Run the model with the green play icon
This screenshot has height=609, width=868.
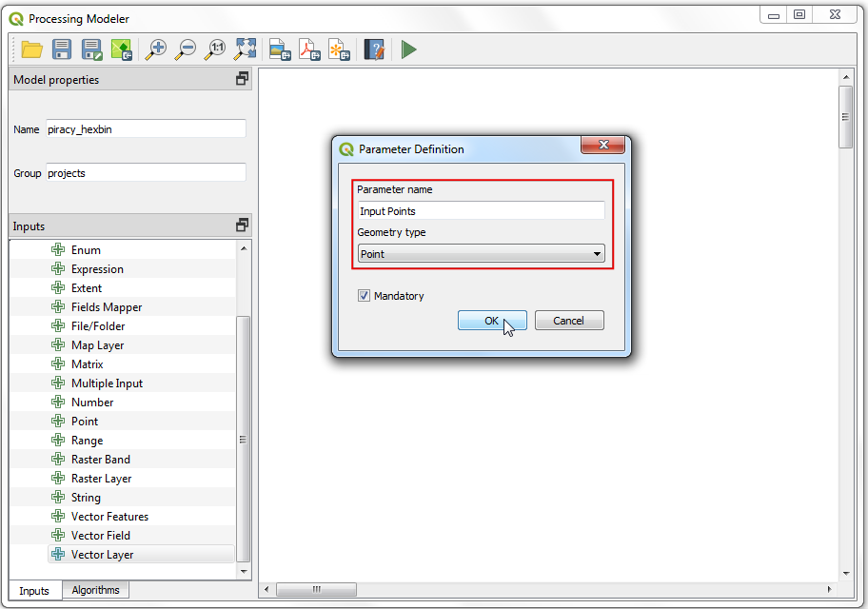(x=409, y=49)
